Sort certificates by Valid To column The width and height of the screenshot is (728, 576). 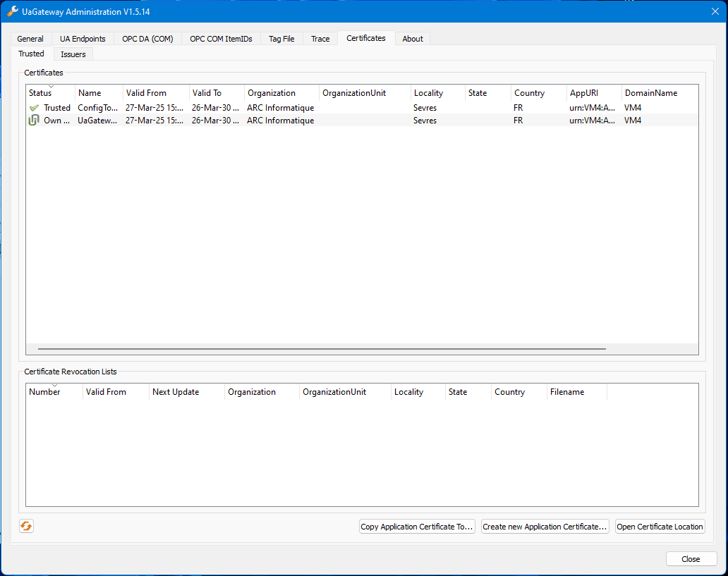[x=217, y=93]
